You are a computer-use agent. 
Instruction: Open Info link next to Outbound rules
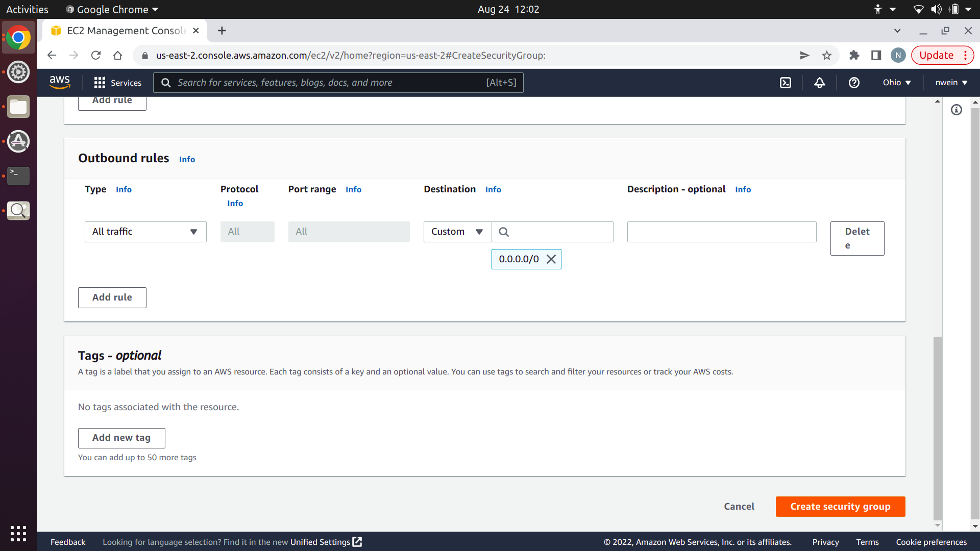tap(187, 160)
